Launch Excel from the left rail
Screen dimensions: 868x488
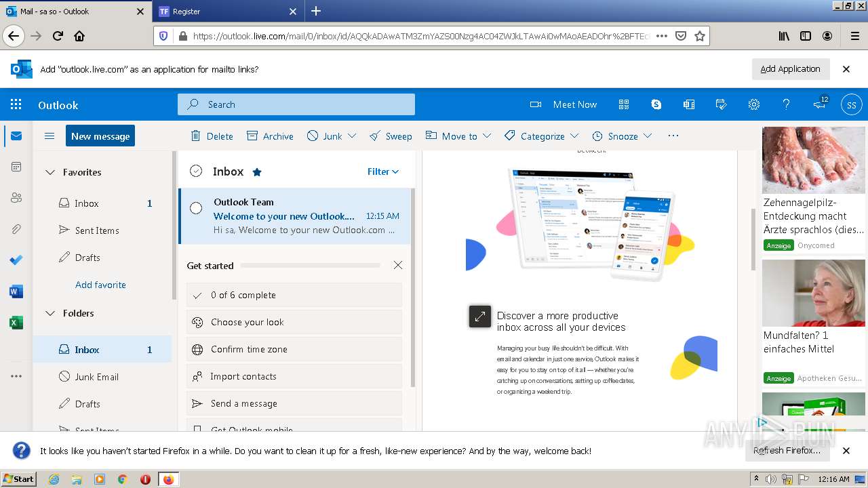(x=16, y=323)
